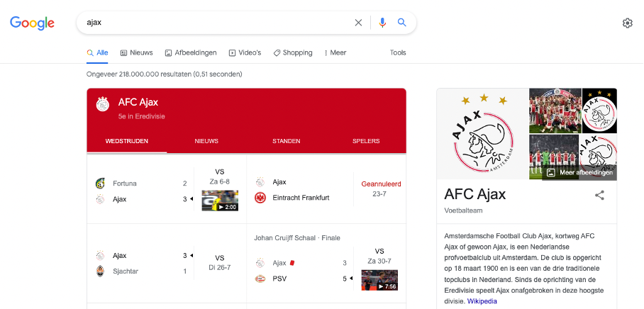Viewport: 644px width, 309px height.
Task: Clear the search box with the X icon
Action: point(358,23)
